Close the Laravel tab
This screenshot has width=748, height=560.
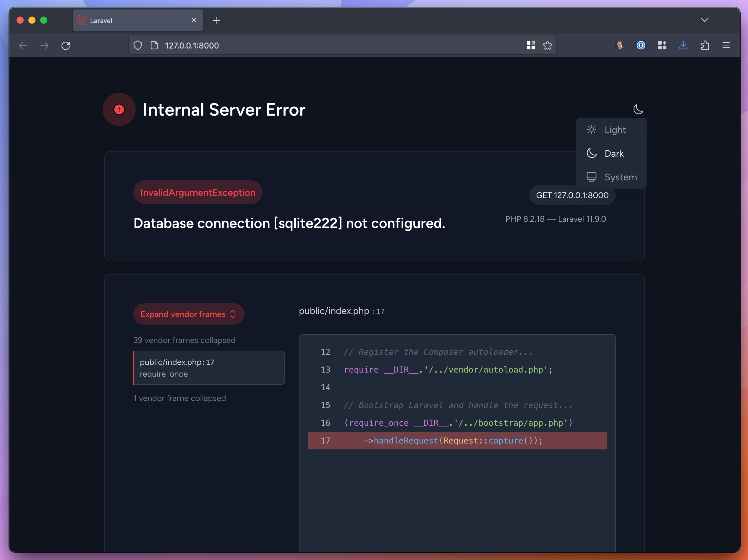tap(194, 20)
